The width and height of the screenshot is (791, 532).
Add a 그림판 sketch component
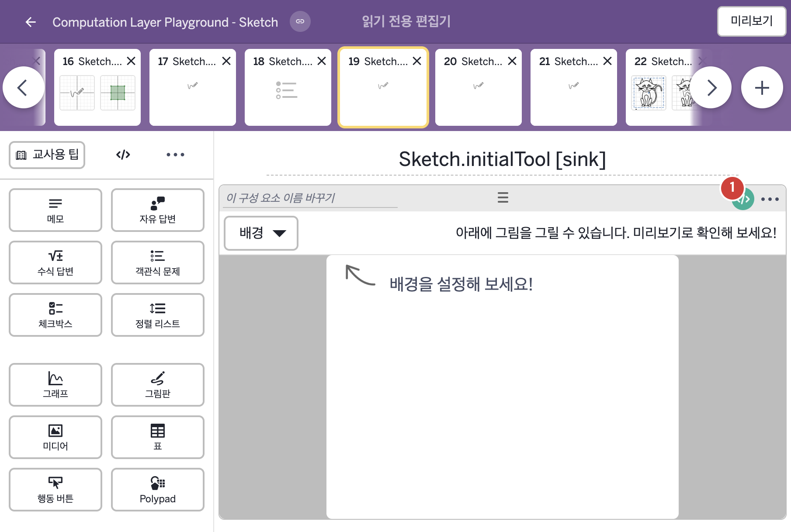[158, 385]
